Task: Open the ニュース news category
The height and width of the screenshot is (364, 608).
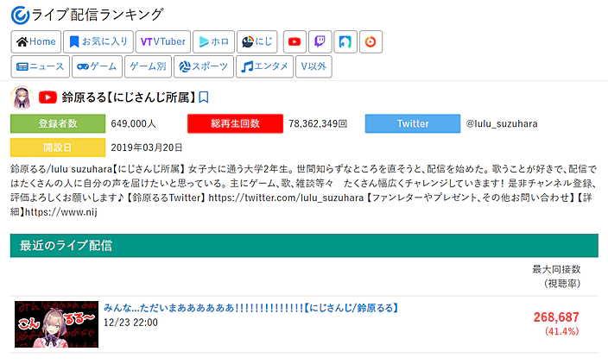Action: coord(41,66)
